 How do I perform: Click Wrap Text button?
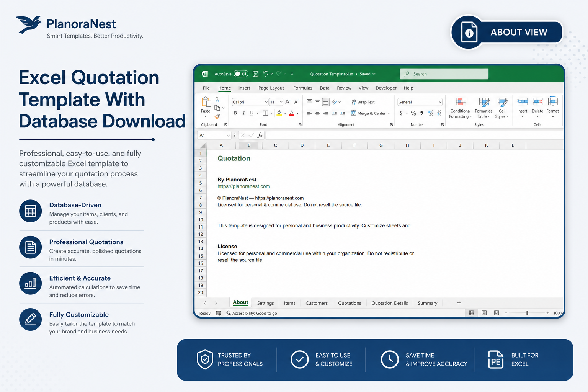(x=363, y=102)
